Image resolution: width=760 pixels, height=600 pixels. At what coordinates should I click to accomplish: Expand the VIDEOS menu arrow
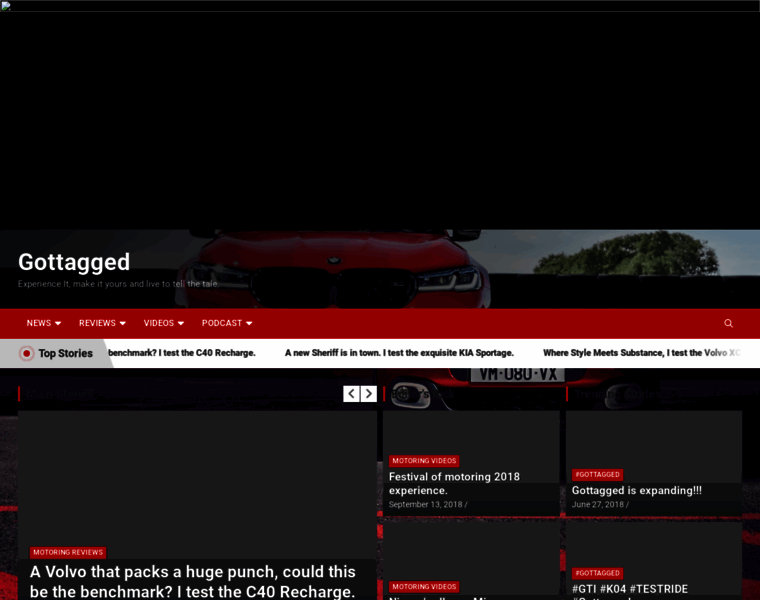[x=181, y=323]
